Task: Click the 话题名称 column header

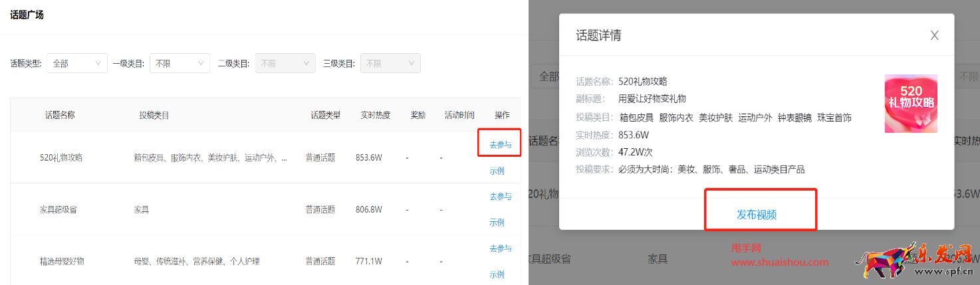Action: (x=60, y=115)
